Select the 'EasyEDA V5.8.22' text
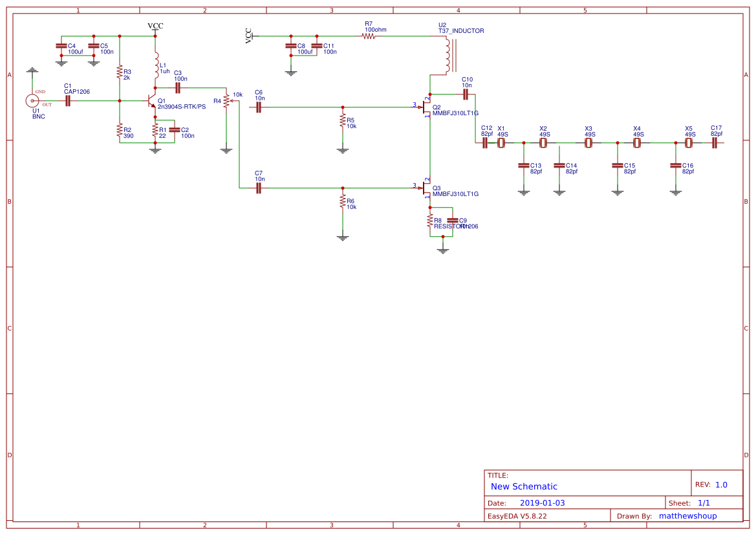Screen dimensions: 756x535 click(x=517, y=516)
